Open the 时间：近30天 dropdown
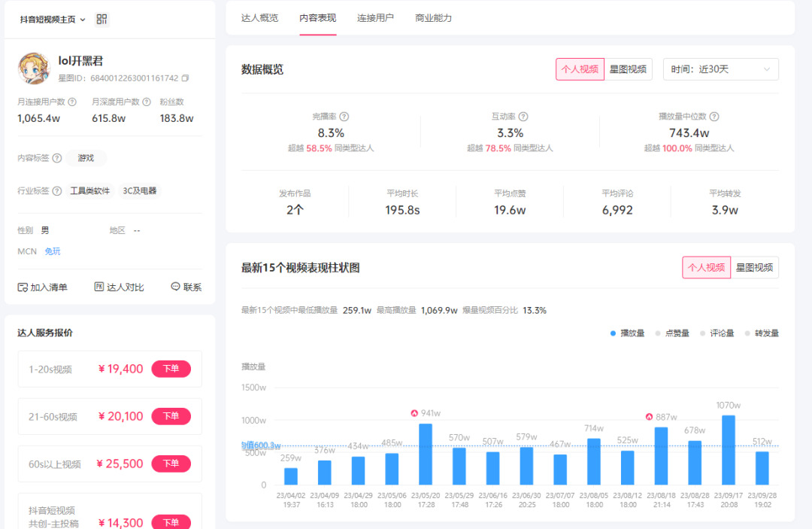The height and width of the screenshot is (529, 812). click(720, 69)
